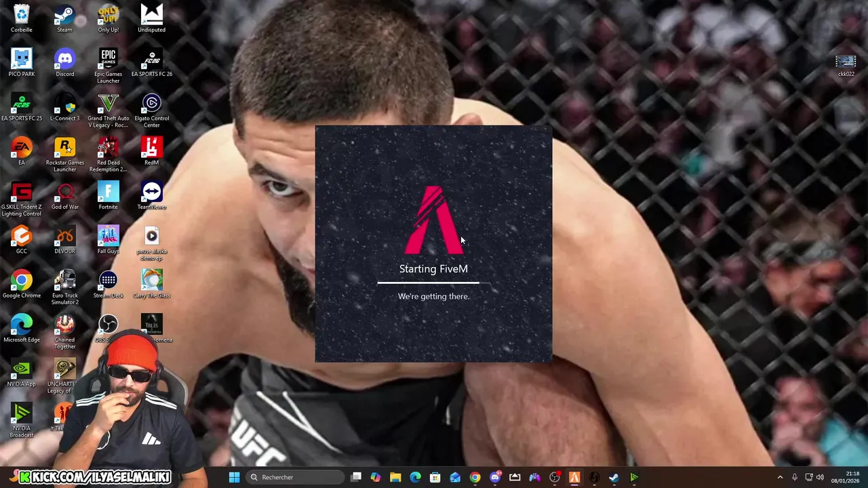Select the Undisputed desktop shortcut
Screen dimensions: 868x488
[152, 18]
